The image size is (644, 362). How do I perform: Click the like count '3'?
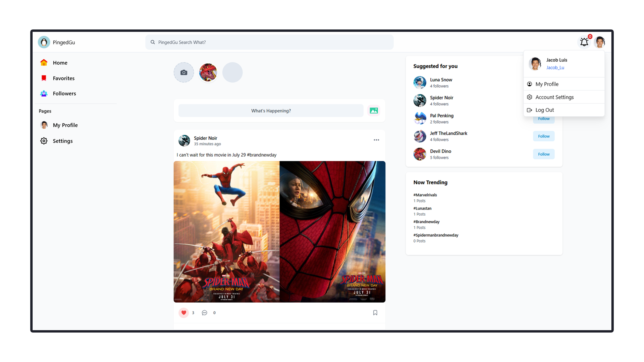click(193, 313)
